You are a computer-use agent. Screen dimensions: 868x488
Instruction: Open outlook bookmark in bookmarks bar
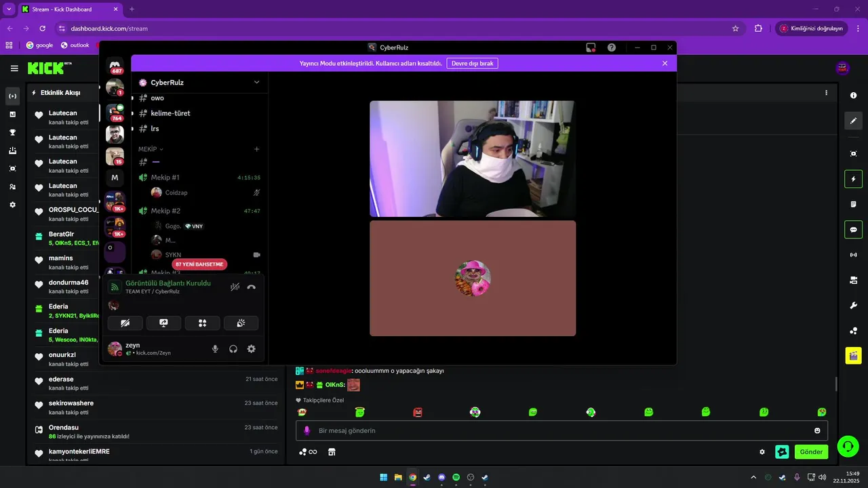pos(75,45)
